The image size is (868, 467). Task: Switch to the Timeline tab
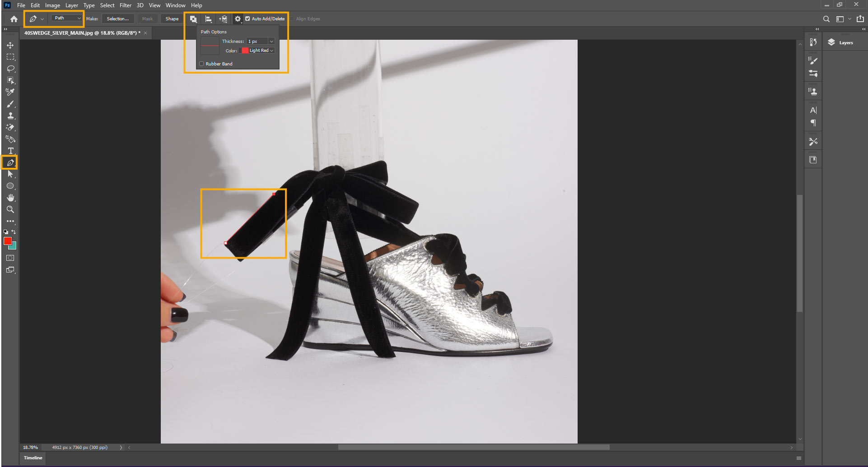[33, 458]
